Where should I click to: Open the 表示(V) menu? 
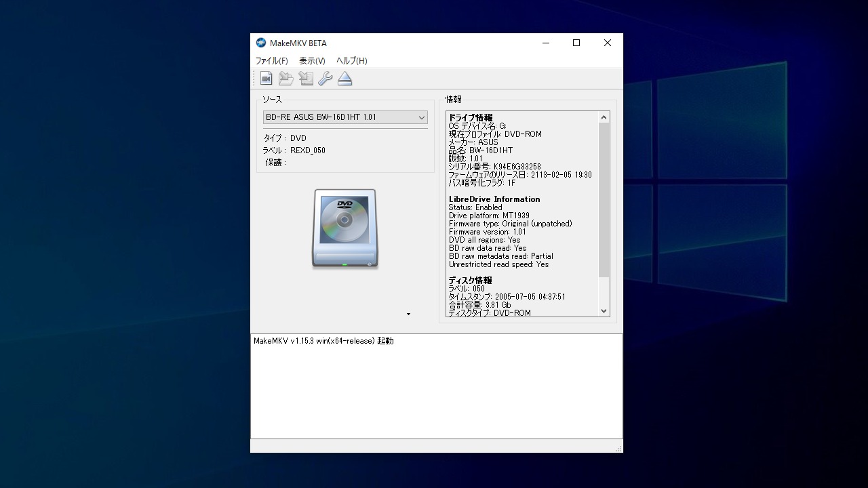(x=312, y=61)
